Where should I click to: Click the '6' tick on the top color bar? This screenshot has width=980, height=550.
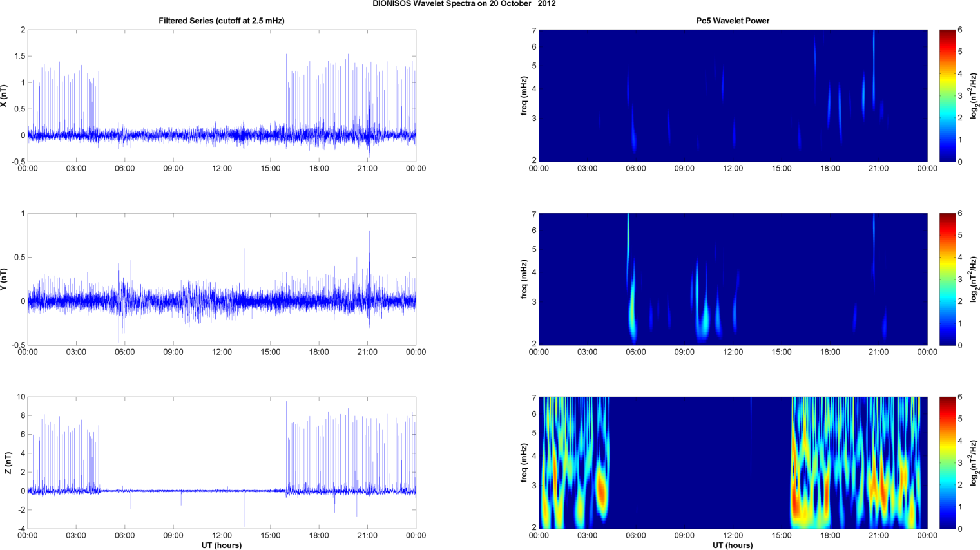click(x=960, y=30)
